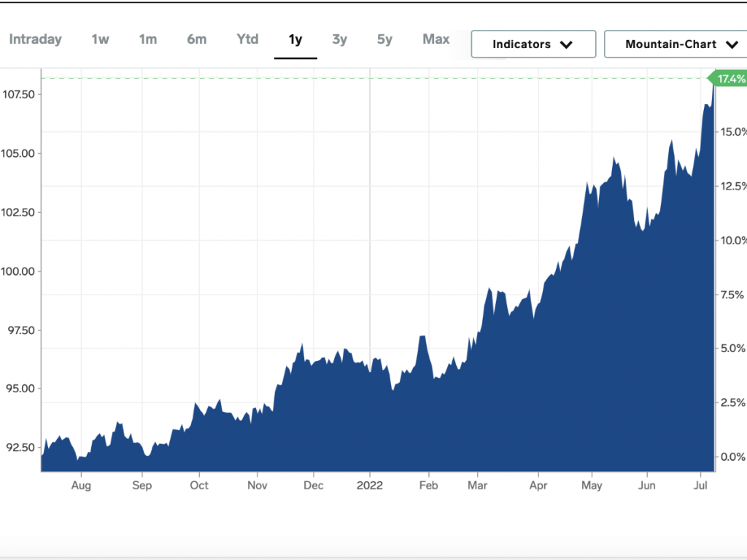This screenshot has width=747, height=560.
Task: Click the May date axis label
Action: point(592,486)
